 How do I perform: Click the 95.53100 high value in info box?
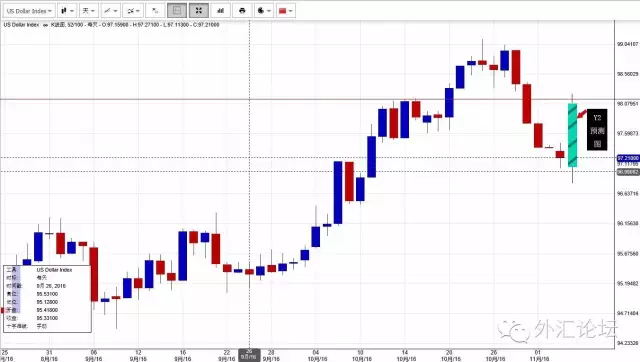pos(47,294)
